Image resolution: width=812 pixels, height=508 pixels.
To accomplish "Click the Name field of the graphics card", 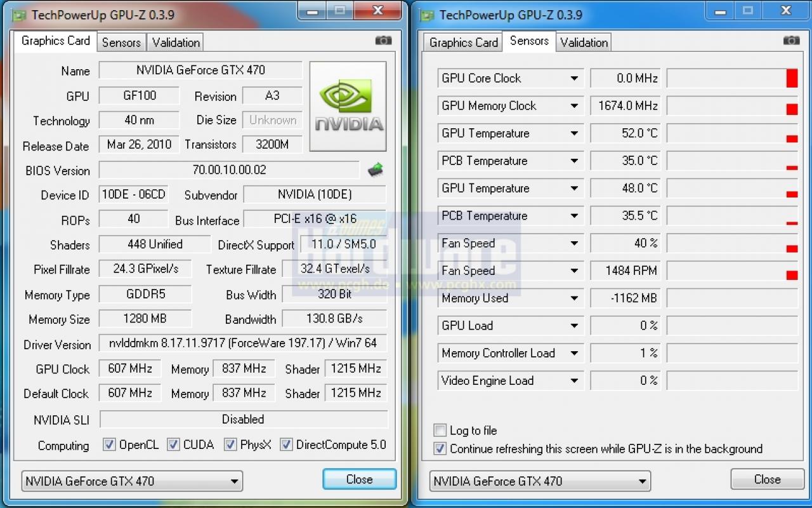I will point(200,70).
